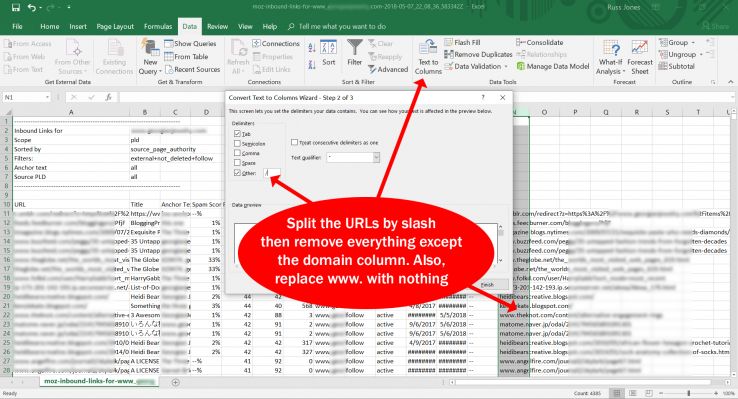Switch to Page Break Preview in status bar
The height and width of the screenshot is (399, 738).
click(649, 393)
